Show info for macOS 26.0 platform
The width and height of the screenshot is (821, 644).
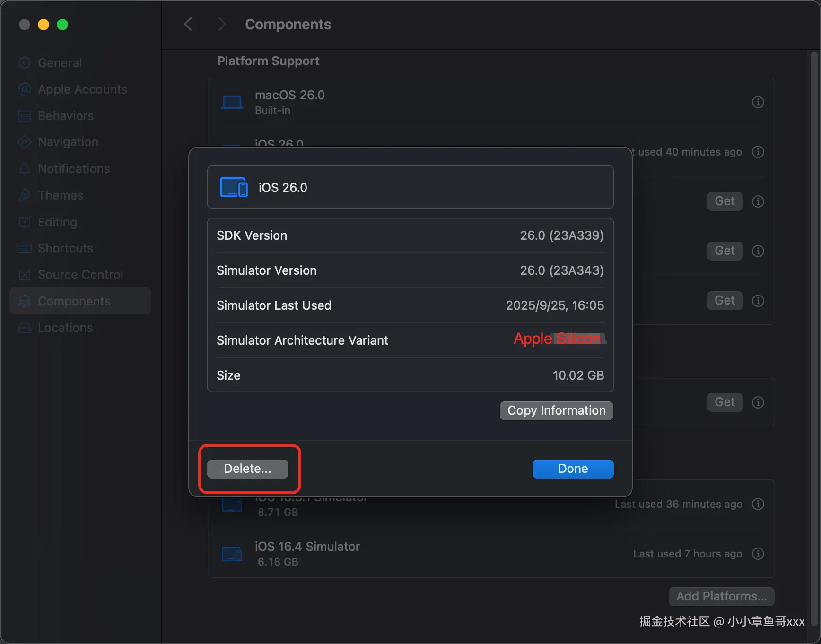click(758, 102)
